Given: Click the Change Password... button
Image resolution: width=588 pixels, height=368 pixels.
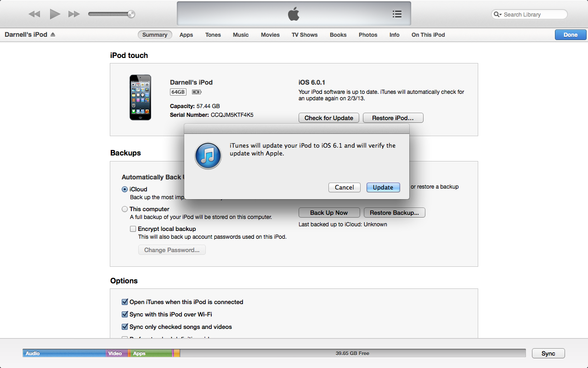Looking at the screenshot, I should tap(172, 250).
